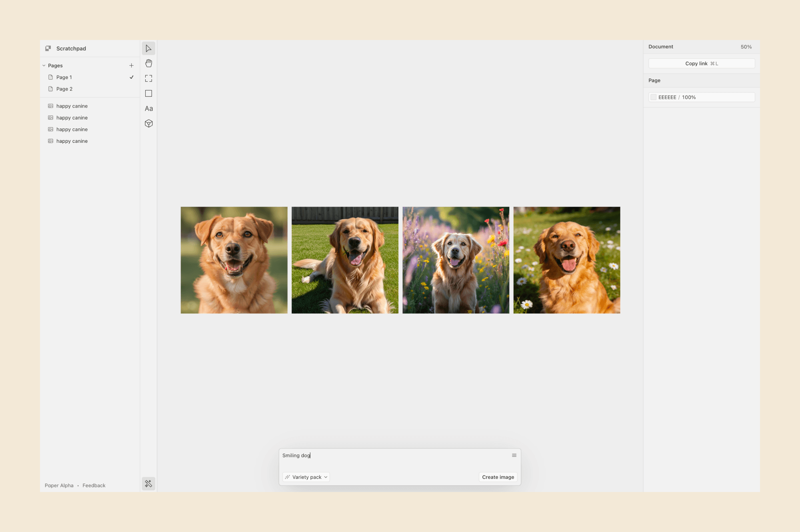
Task: Select the arrow cursor tool
Action: click(148, 48)
